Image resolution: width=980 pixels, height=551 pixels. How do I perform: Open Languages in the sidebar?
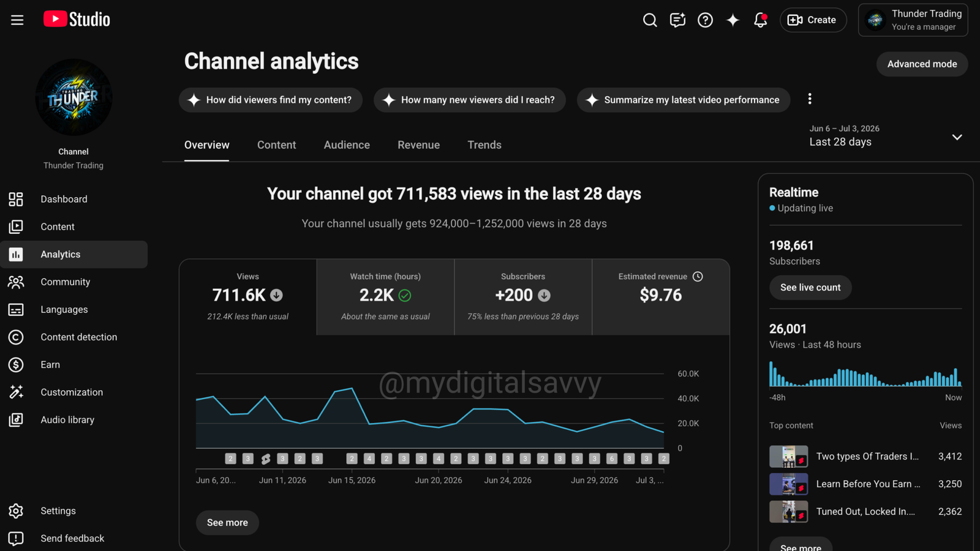73,309
